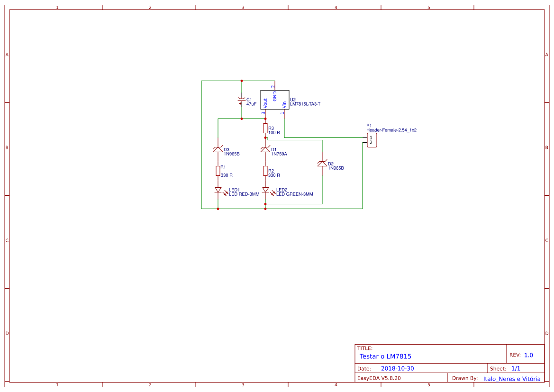The height and width of the screenshot is (392, 554).
Task: Select zener diode D2 1N965B
Action: [x=322, y=163]
